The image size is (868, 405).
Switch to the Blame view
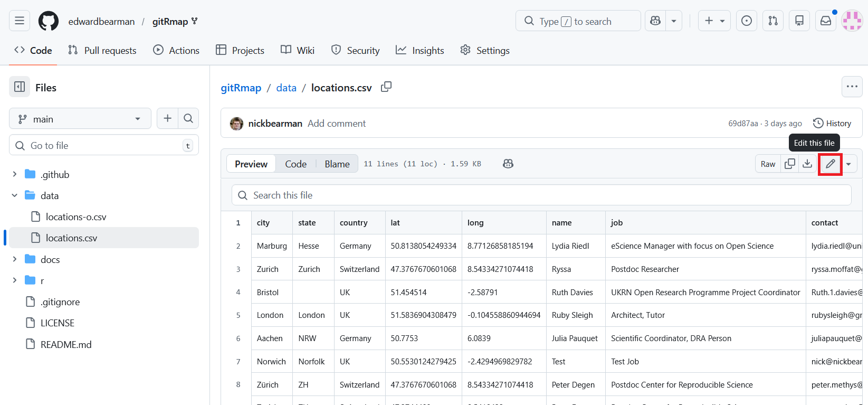(337, 164)
